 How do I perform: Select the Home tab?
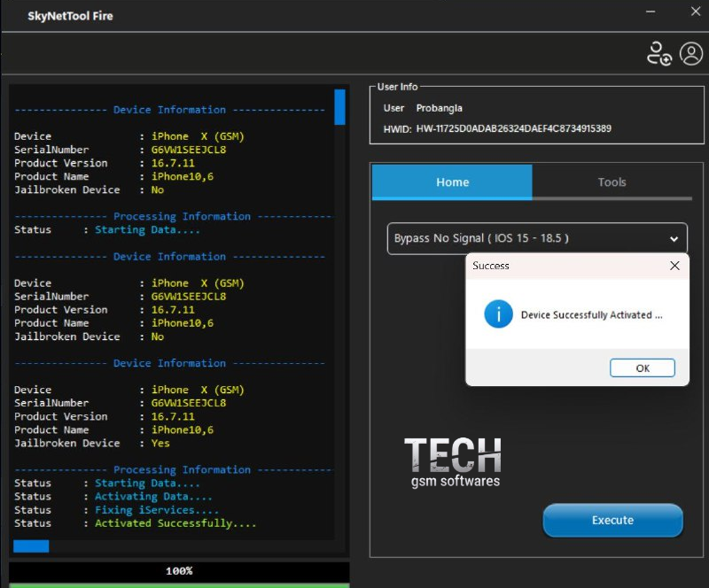[x=452, y=182]
